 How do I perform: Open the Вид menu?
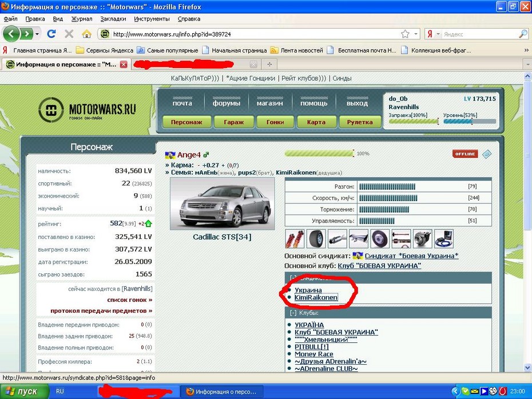point(58,19)
